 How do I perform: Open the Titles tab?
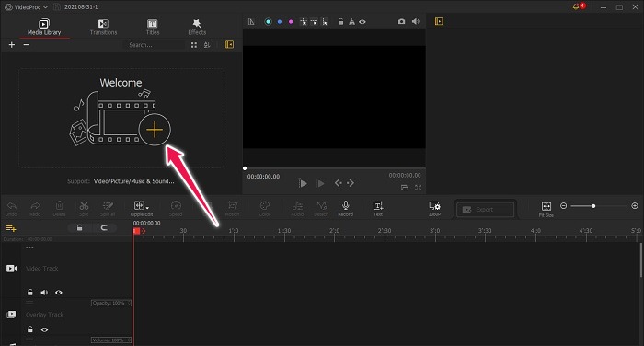[153, 27]
